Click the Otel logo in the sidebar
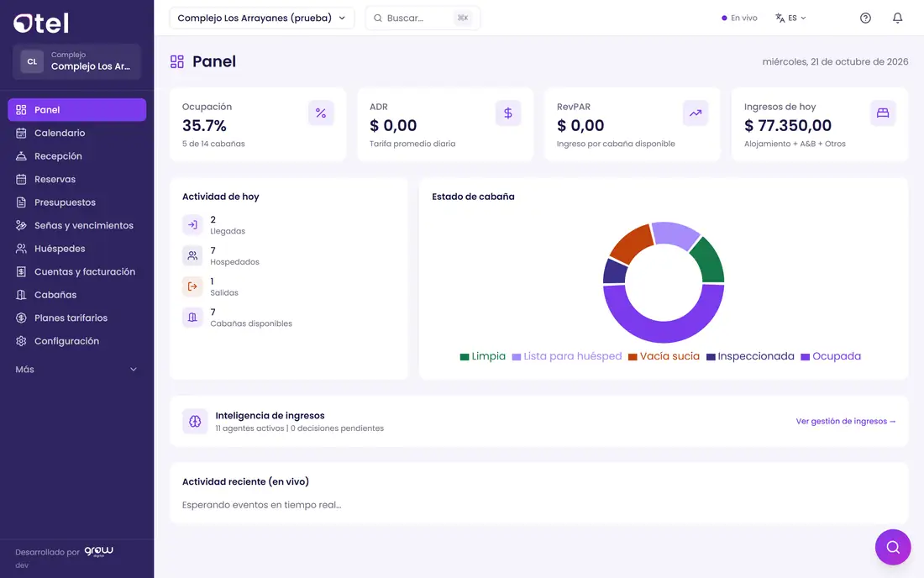 41,23
